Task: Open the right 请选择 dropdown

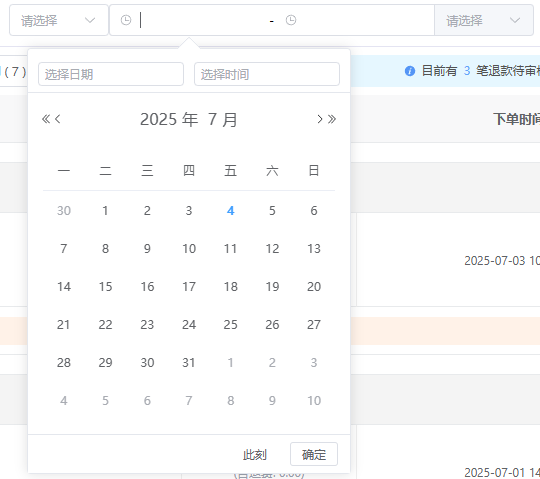Action: (484, 20)
